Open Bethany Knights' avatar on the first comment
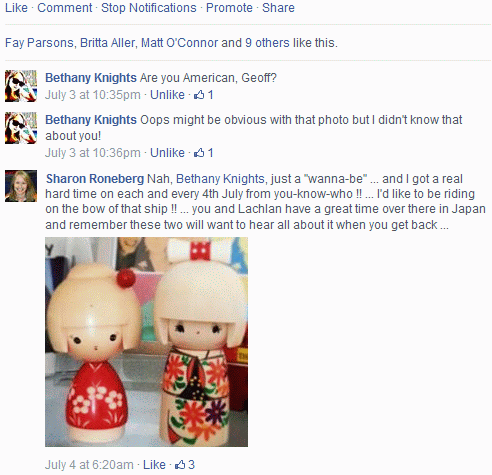Viewport: 492px width, 475px height. 21,86
